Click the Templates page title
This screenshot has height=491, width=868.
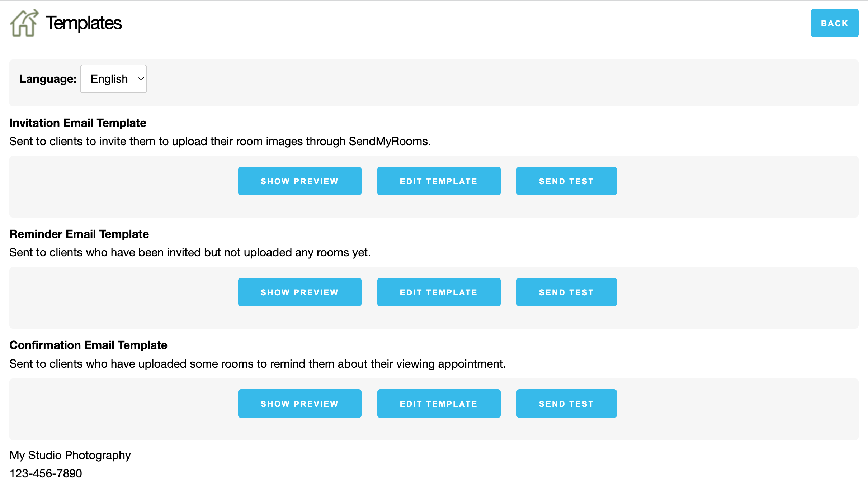click(84, 23)
